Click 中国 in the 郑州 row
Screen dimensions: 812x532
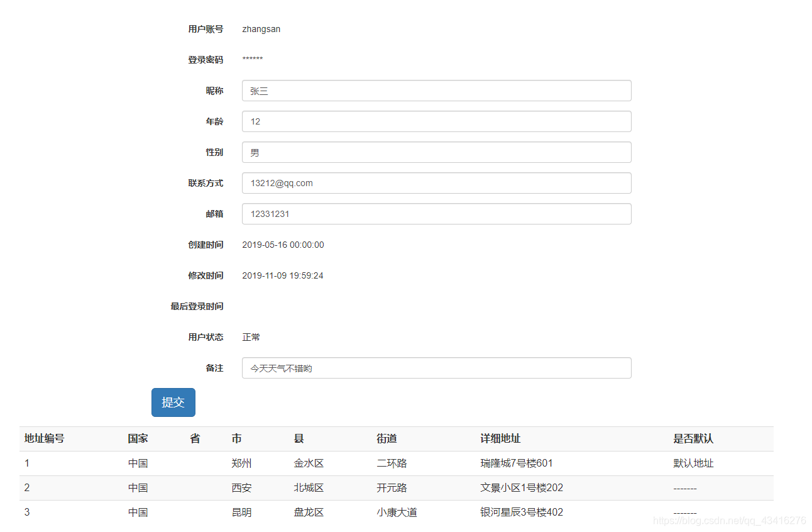point(138,463)
